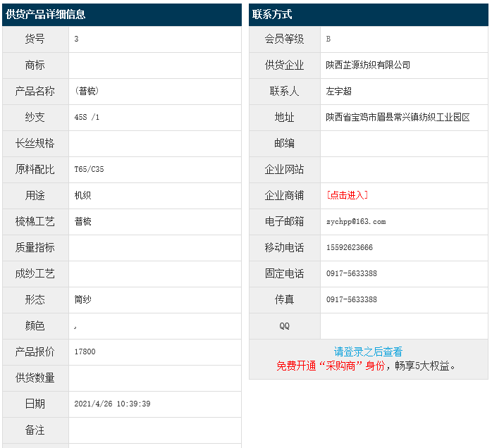Click the 供货产品详细信息 section header
The width and height of the screenshot is (492, 448).
(46, 14)
